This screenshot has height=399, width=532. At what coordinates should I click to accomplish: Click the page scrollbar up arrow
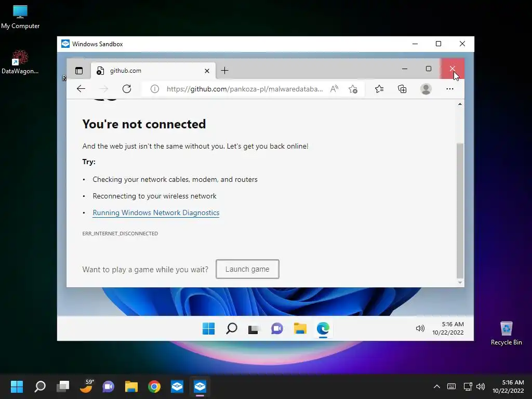tap(460, 104)
